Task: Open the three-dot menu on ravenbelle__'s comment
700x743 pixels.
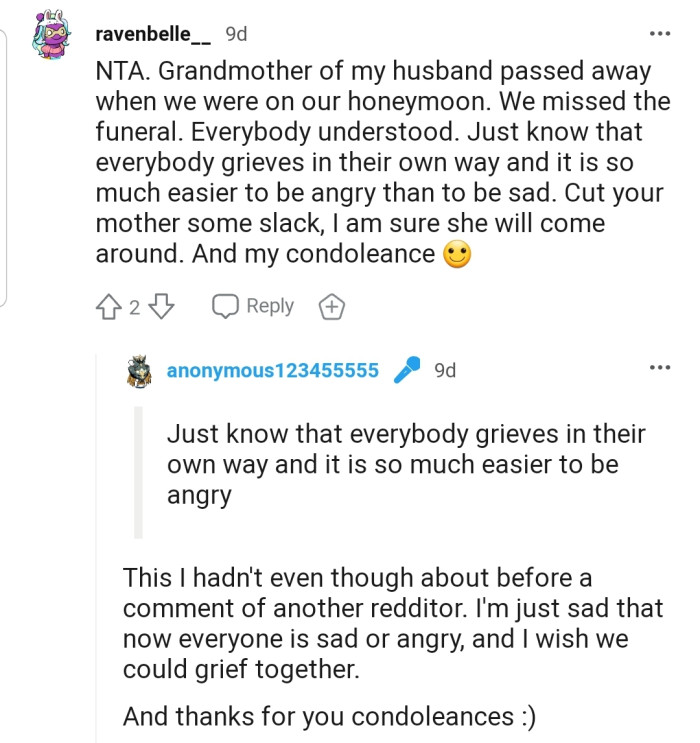Action: tap(660, 34)
